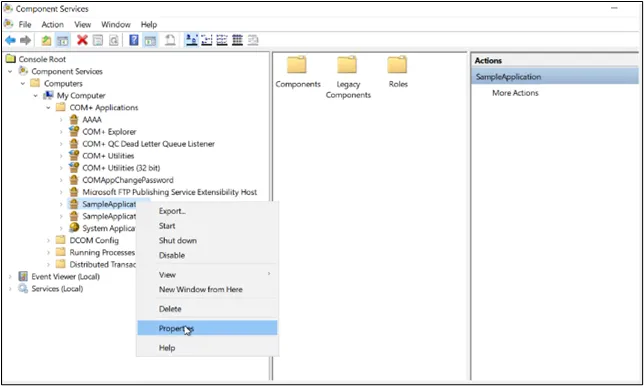Expand the DCOM Config node

coord(48,240)
